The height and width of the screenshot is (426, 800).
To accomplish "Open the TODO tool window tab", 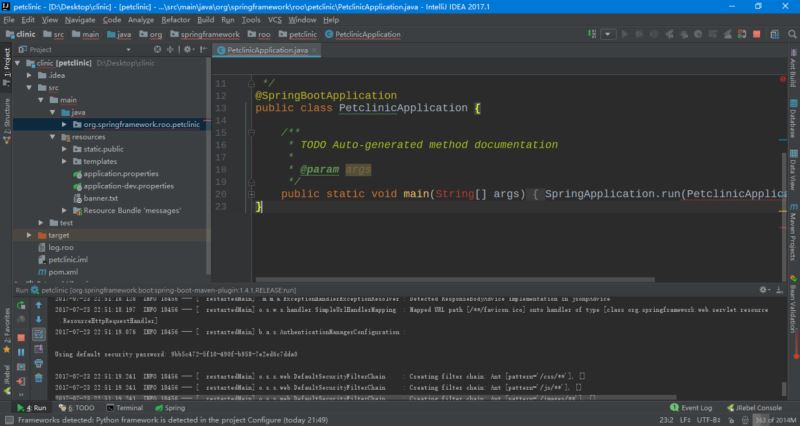I will pyautogui.click(x=77, y=408).
